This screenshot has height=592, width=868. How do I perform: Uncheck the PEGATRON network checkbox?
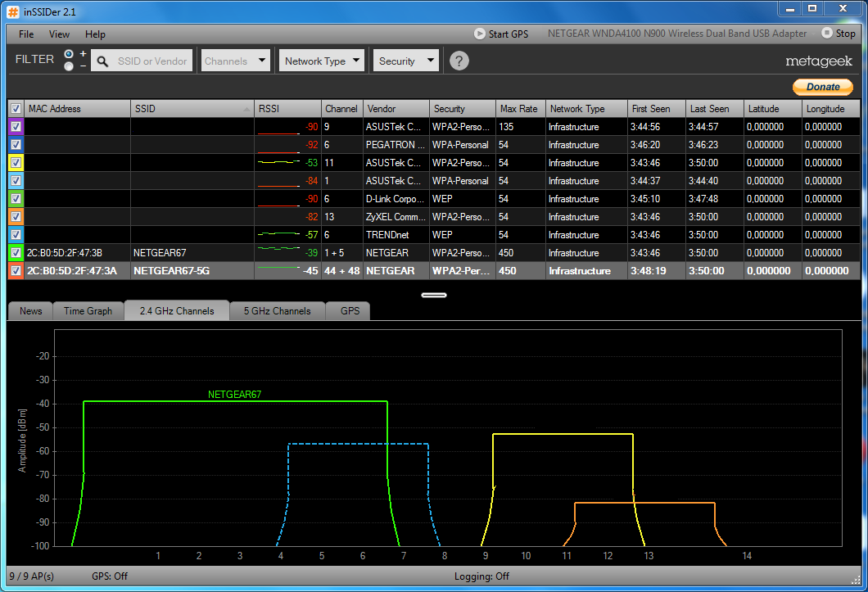tap(16, 145)
